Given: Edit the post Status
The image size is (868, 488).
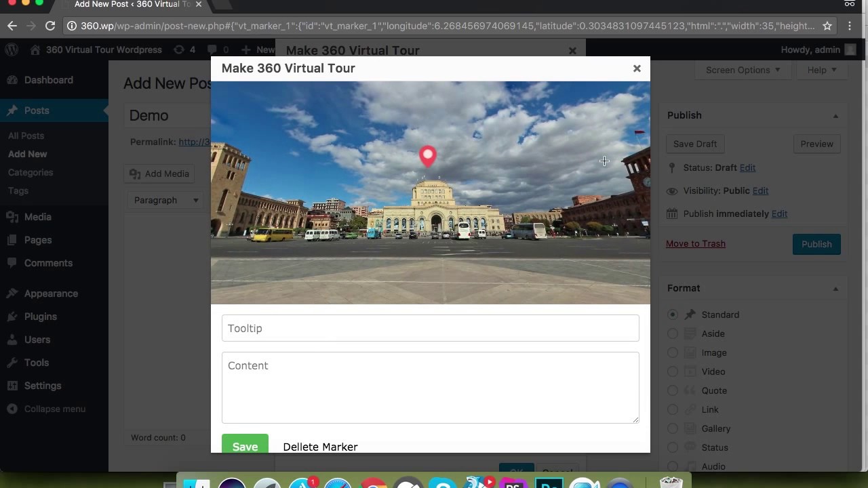Looking at the screenshot, I should coord(747,167).
